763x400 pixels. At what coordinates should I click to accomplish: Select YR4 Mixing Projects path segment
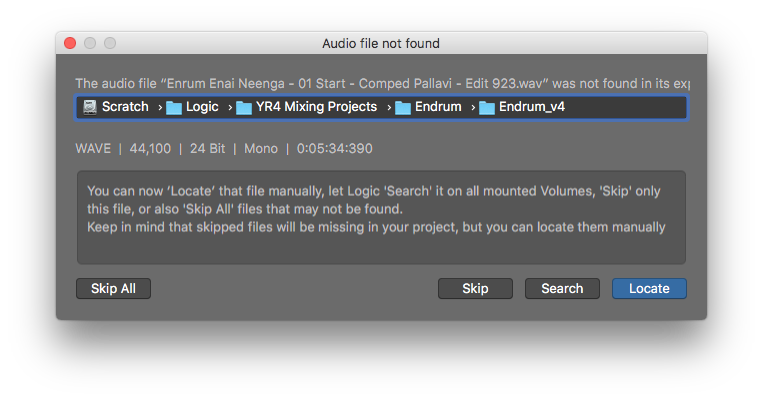point(316,107)
